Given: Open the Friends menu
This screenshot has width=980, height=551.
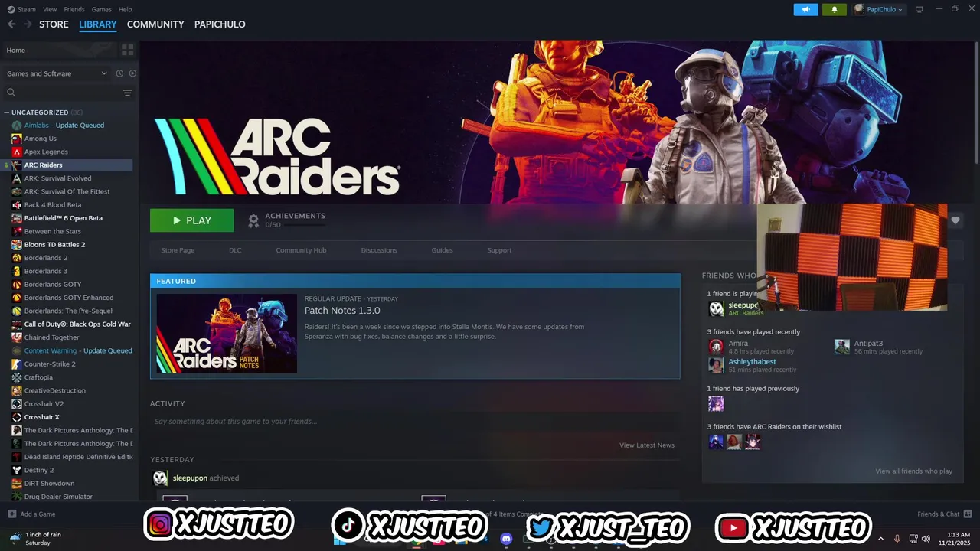Looking at the screenshot, I should [74, 9].
